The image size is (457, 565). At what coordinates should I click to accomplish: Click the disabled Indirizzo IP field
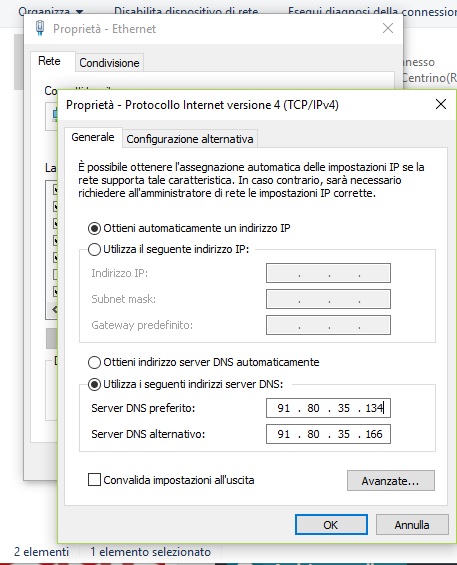click(x=328, y=273)
